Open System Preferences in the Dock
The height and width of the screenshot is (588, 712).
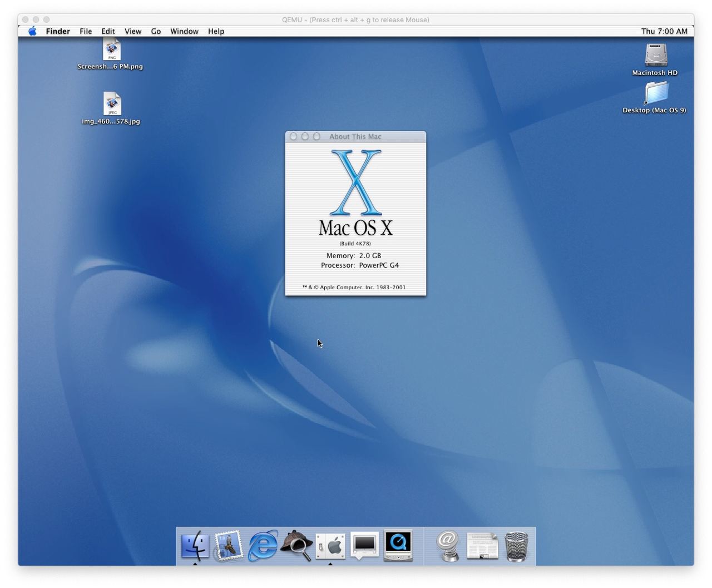click(x=330, y=546)
